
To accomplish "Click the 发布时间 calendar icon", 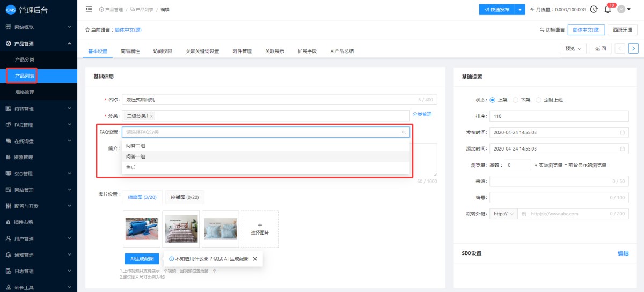I will coord(623,132).
